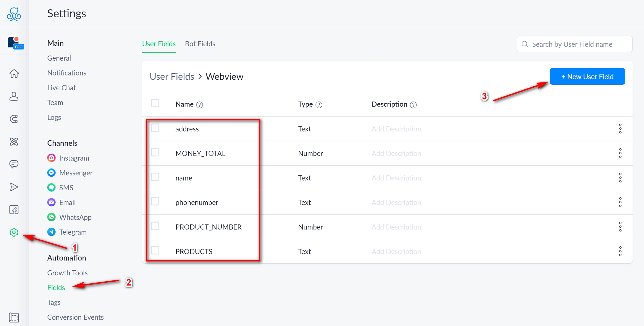The width and height of the screenshot is (644, 326).
Task: Expand actions menu for phonenumber row
Action: coord(620,202)
